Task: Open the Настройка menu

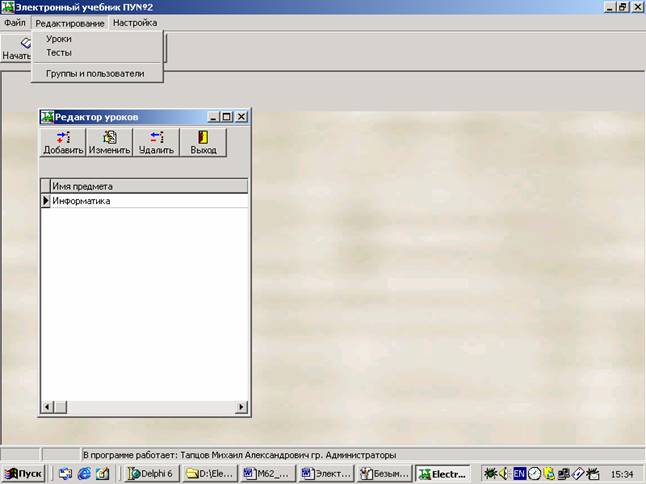Action: tap(134, 22)
